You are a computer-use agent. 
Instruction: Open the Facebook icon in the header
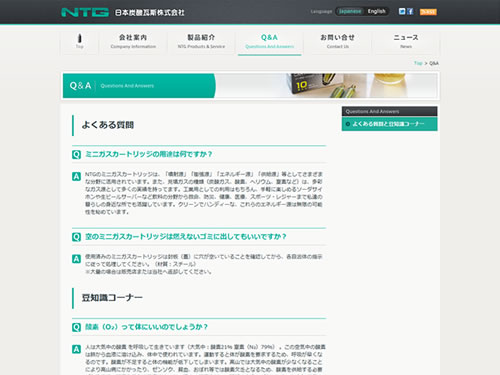pos(410,11)
